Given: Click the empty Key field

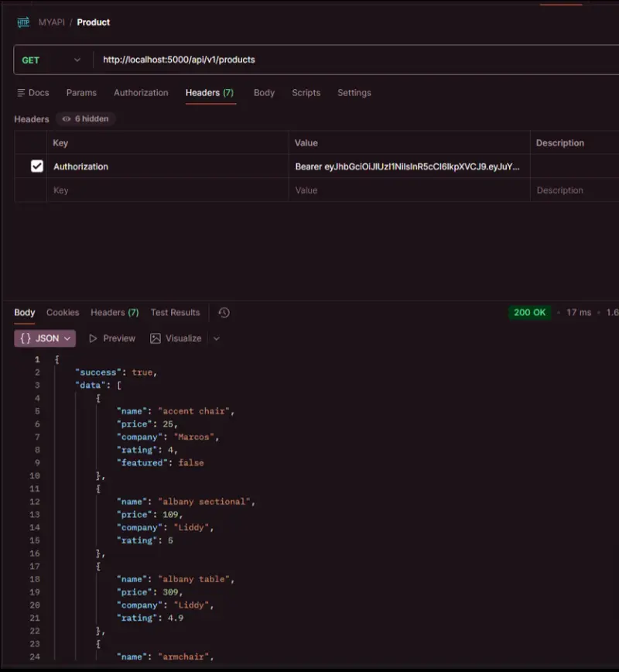Looking at the screenshot, I should tap(167, 190).
